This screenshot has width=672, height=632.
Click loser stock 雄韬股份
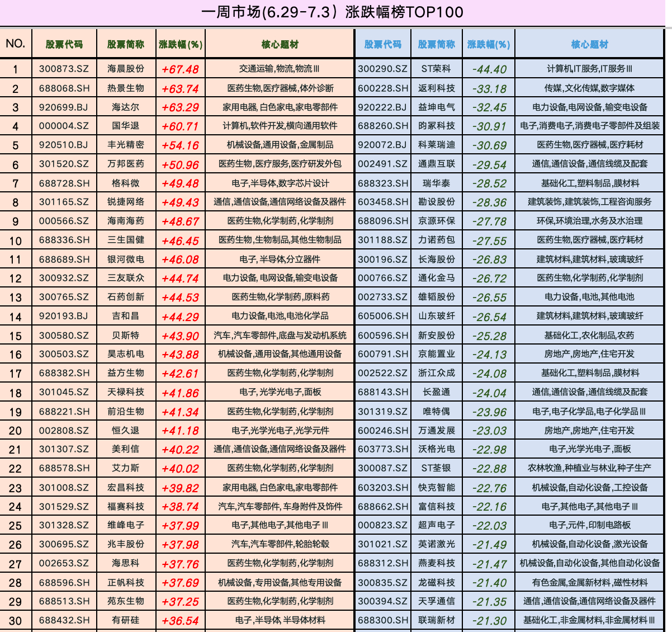(437, 296)
